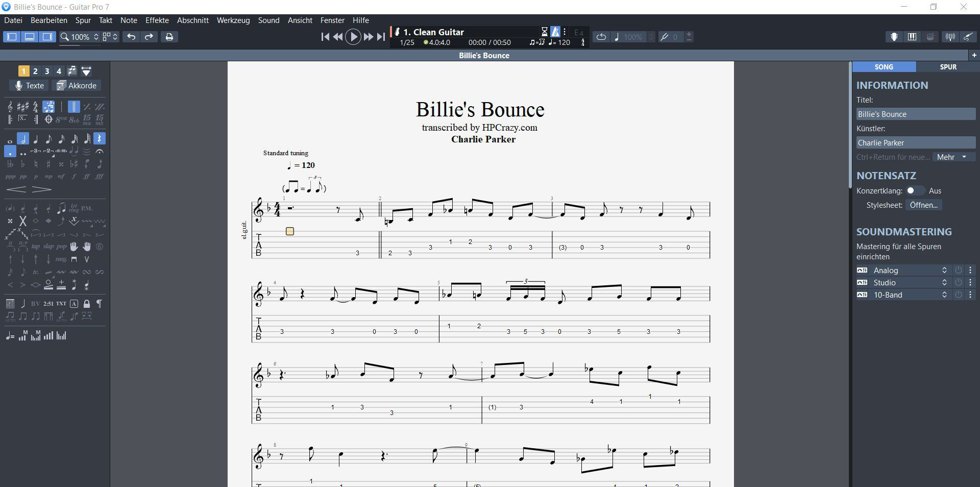This screenshot has height=487, width=980.
Task: Toggle Konzertklang switch
Action: 915,190
